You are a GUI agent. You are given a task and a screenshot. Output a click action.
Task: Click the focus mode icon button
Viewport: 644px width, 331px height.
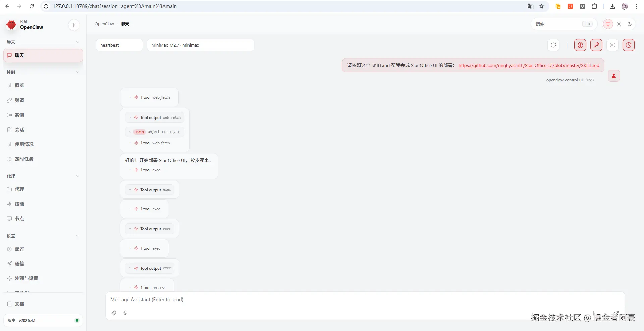[x=612, y=45]
